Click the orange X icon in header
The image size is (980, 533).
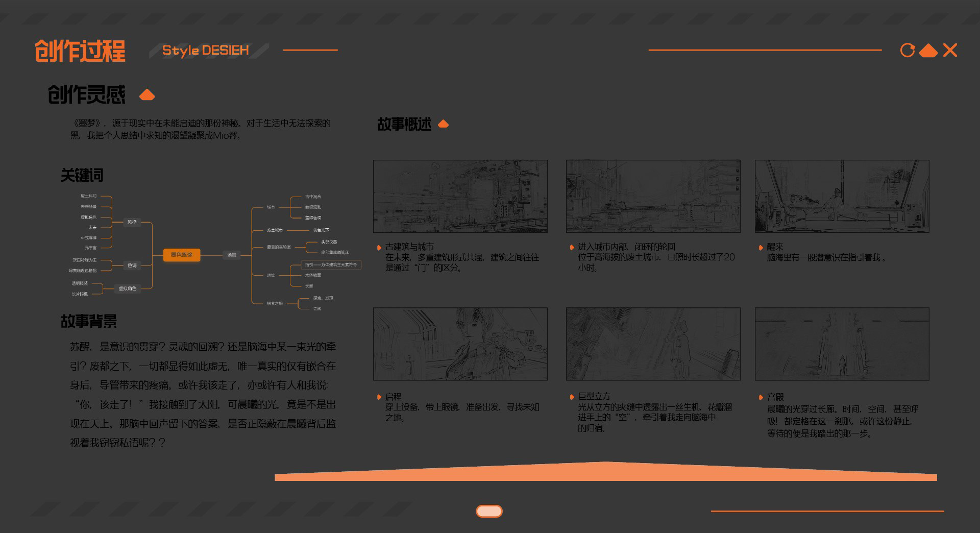point(950,50)
